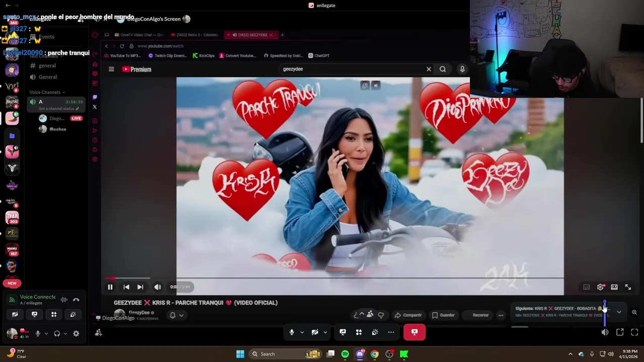Select user mechax in voice channel
Screen dimensions: 644x362
point(57,129)
